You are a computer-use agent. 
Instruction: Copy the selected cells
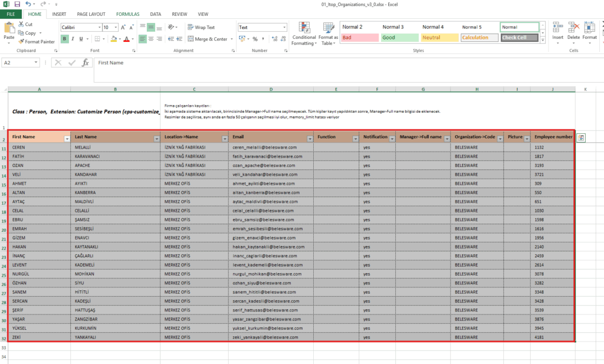[27, 33]
